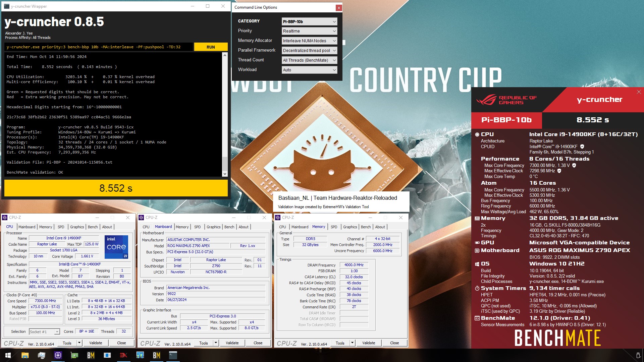Expand Tools arrow in CPU-Z CPU window
This screenshot has width=644, height=362.
point(79,343)
